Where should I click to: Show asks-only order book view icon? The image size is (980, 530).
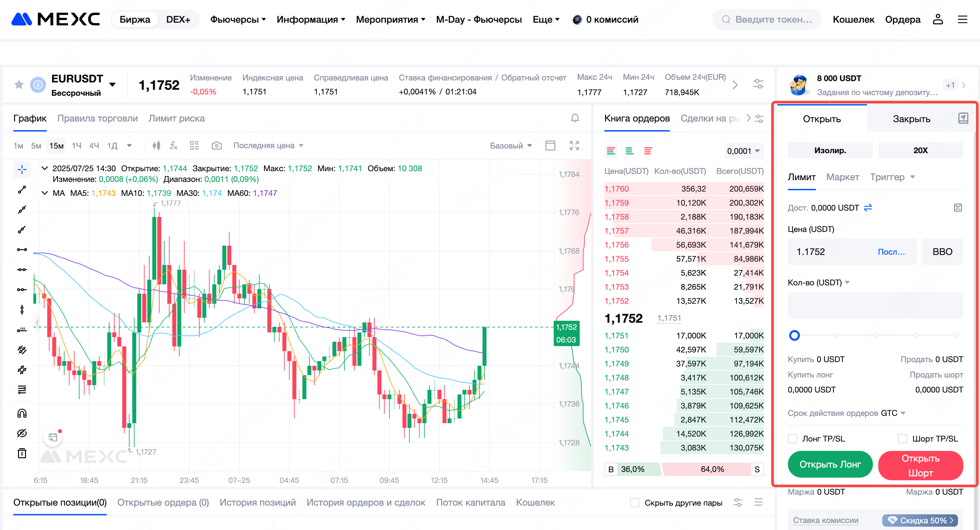(x=648, y=151)
